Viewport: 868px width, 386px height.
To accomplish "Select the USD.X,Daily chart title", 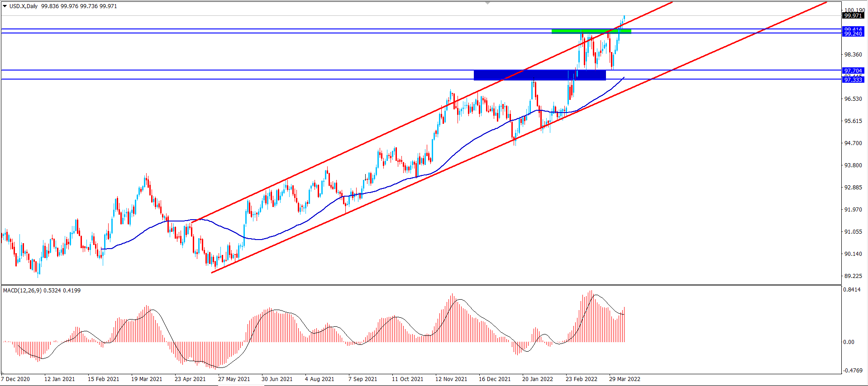I will (24, 6).
